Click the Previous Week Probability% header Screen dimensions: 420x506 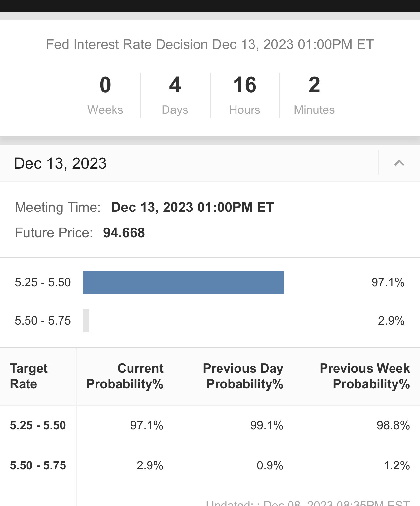click(x=364, y=376)
